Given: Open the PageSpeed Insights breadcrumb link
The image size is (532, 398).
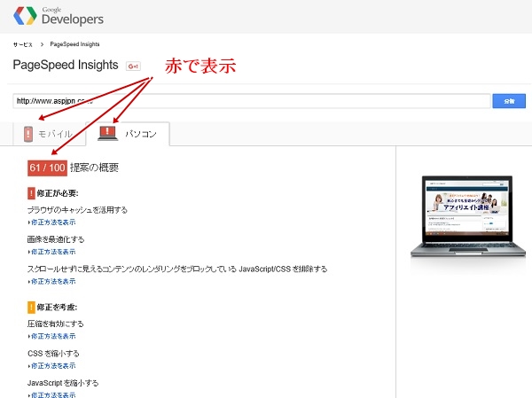Looking at the screenshot, I should 74,44.
